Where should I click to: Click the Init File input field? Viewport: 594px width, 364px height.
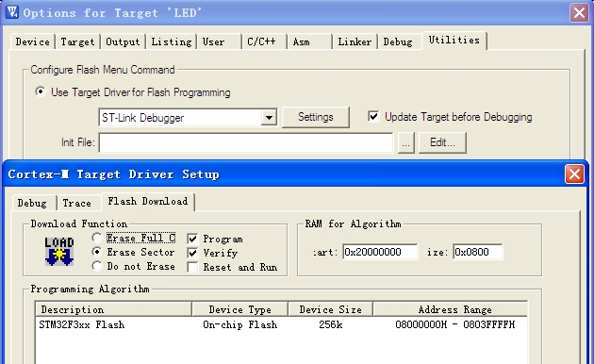[x=246, y=142]
